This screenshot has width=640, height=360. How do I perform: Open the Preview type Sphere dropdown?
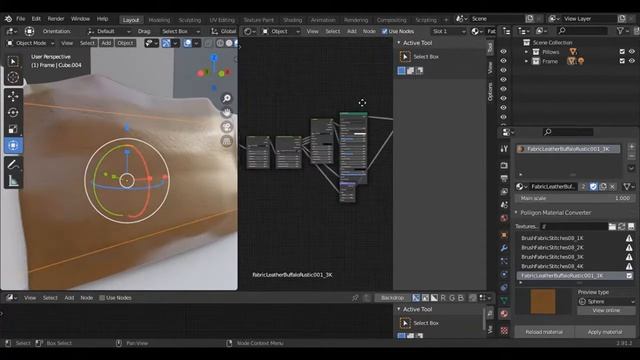(x=607, y=302)
